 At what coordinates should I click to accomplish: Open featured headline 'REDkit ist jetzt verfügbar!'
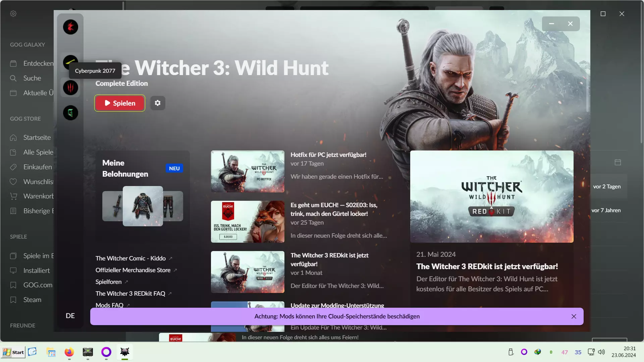point(487,267)
